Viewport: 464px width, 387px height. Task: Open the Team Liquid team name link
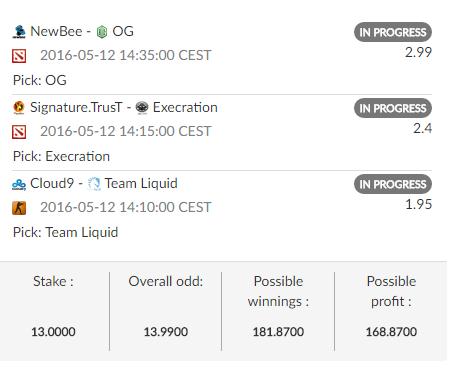coord(141,184)
